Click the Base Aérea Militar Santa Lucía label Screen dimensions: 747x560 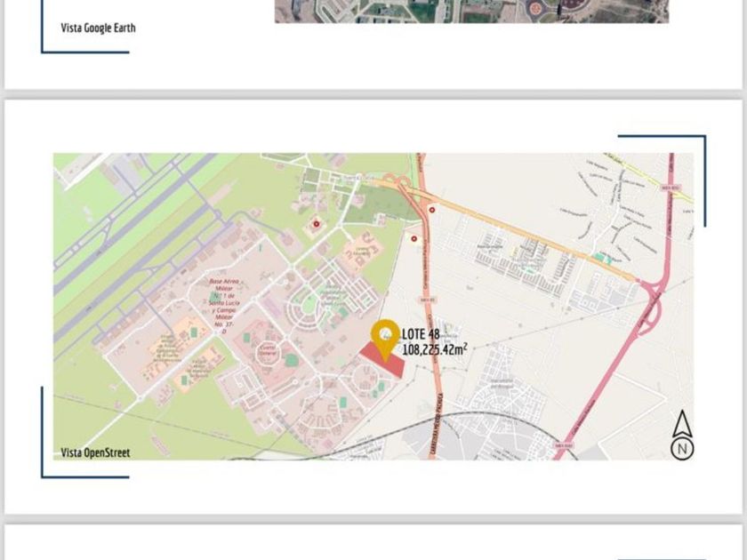pyautogui.click(x=224, y=306)
